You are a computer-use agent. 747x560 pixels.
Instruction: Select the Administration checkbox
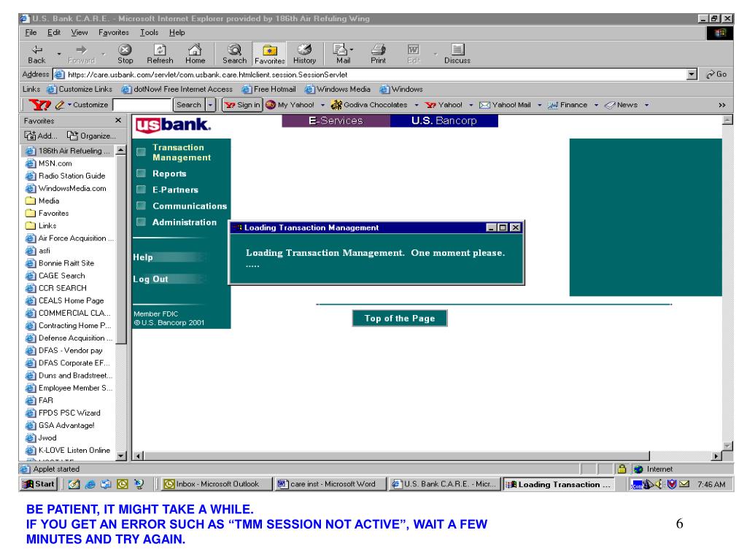(x=141, y=222)
